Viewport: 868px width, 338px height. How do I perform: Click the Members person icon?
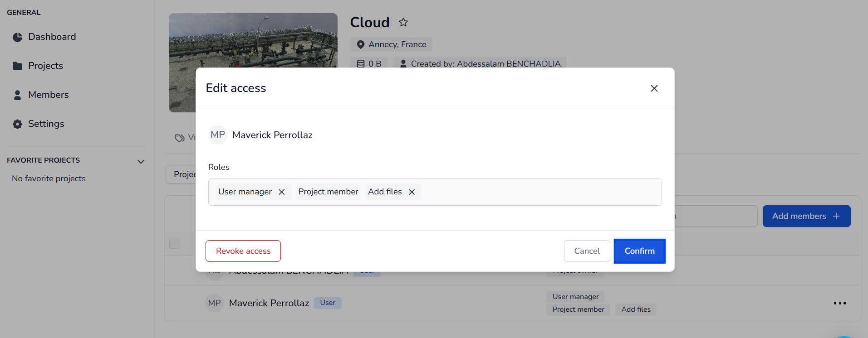click(17, 95)
